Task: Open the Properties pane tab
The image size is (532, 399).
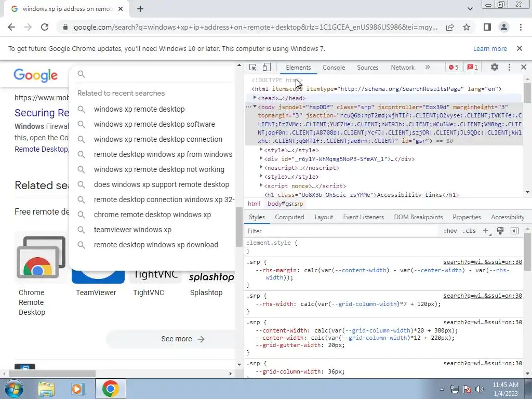Action: coord(467,217)
